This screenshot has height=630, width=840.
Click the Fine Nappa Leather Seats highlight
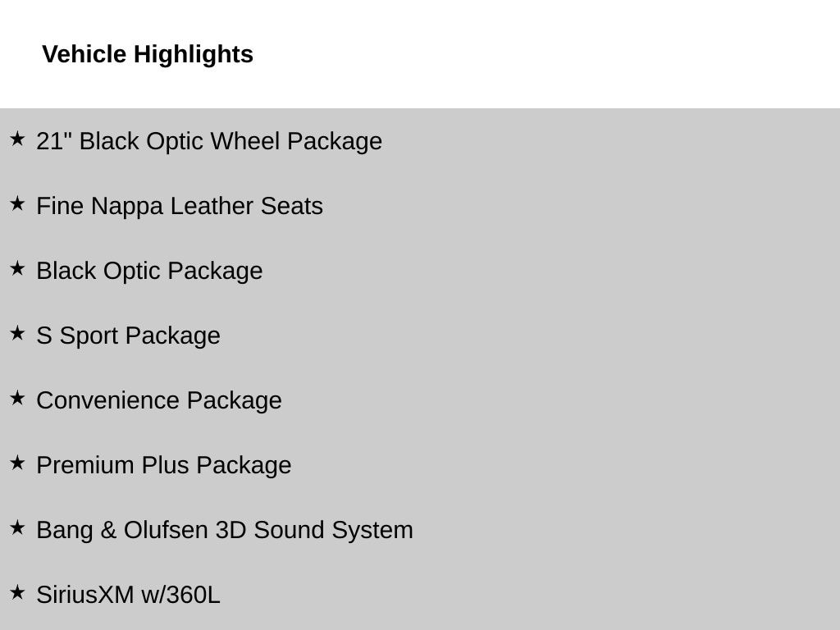180,206
